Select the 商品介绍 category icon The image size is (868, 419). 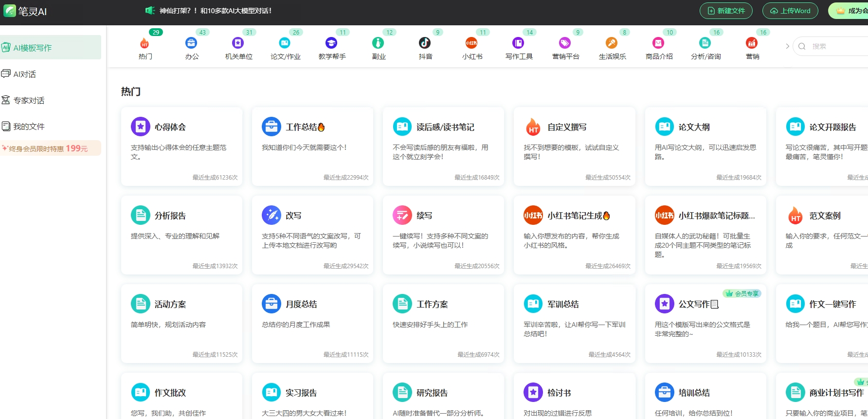click(658, 43)
